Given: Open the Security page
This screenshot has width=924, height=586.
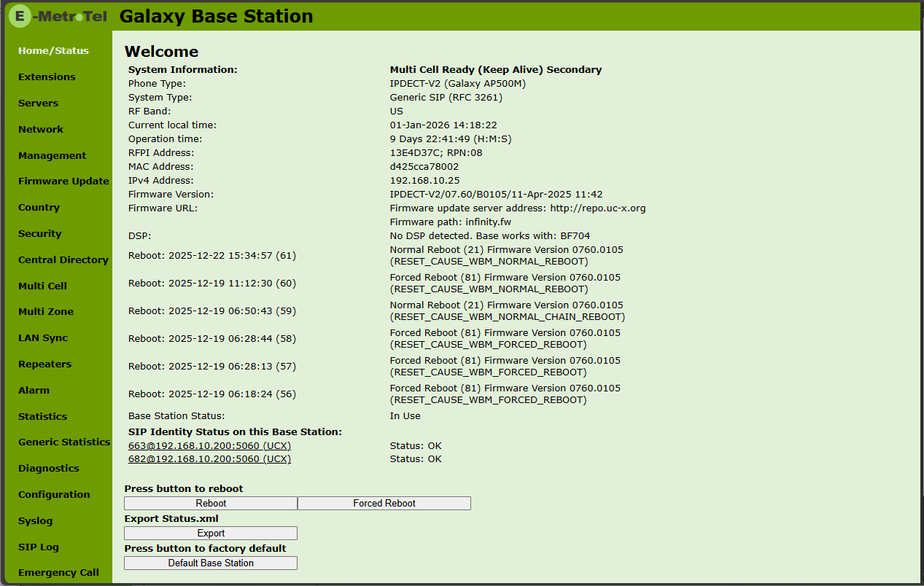Looking at the screenshot, I should 40,234.
